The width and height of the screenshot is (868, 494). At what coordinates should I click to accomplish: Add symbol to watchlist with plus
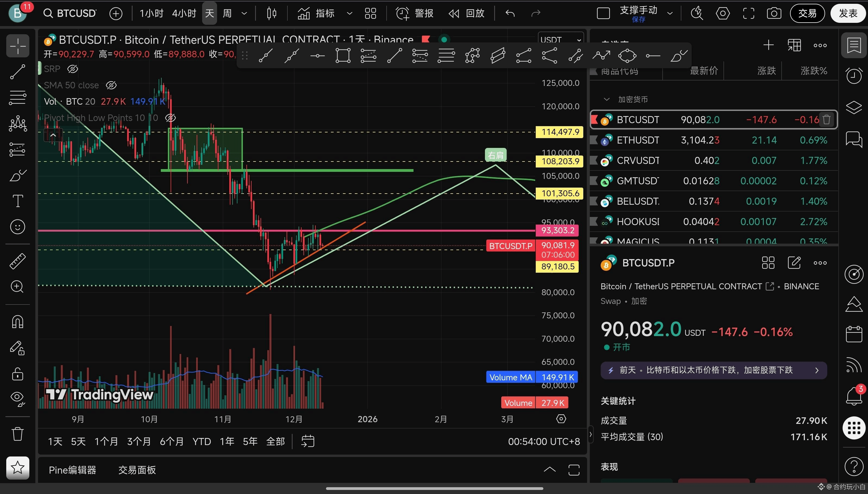768,45
